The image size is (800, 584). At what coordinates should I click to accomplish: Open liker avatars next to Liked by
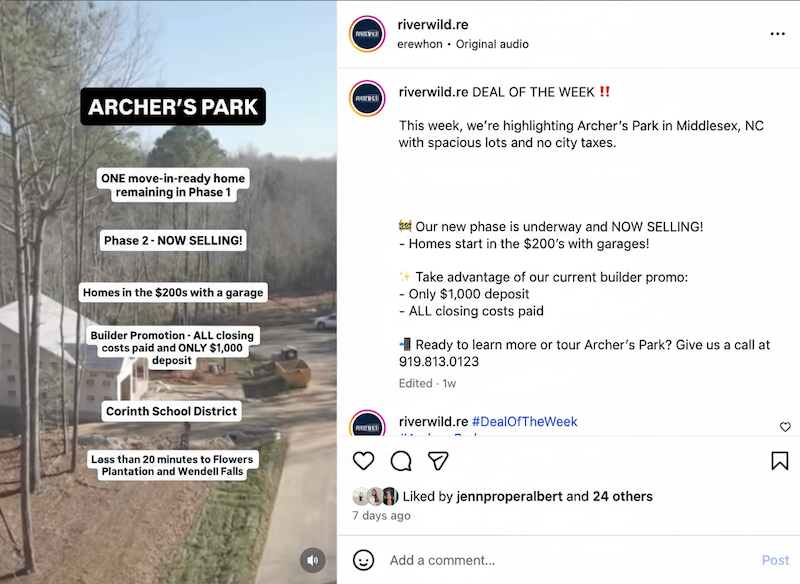pos(375,496)
